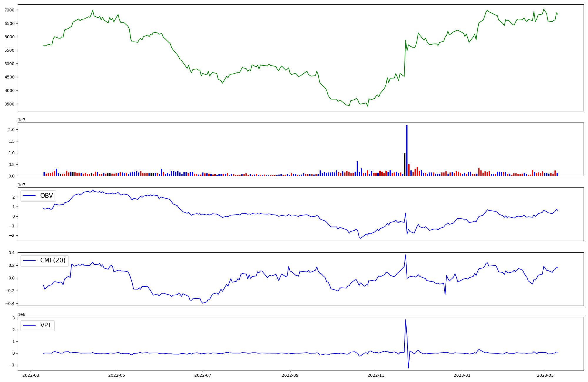This screenshot has height=382, width=588.
Task: Click the 2022-09 x-axis date label
Action: click(290, 375)
